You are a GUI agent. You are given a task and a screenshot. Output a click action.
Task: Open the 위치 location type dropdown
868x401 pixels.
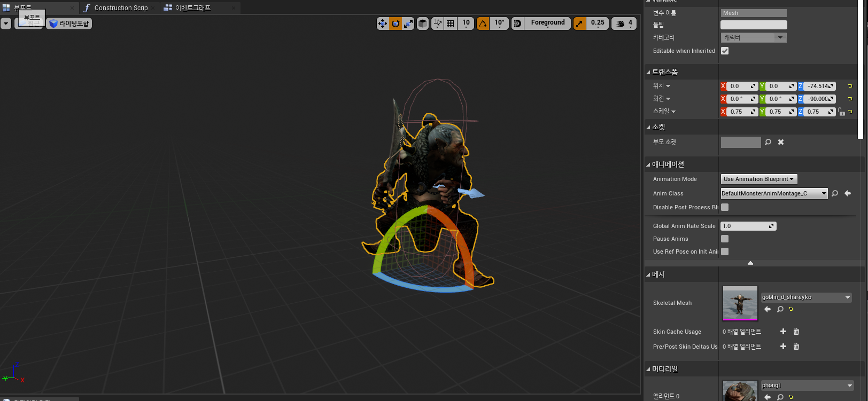[662, 86]
